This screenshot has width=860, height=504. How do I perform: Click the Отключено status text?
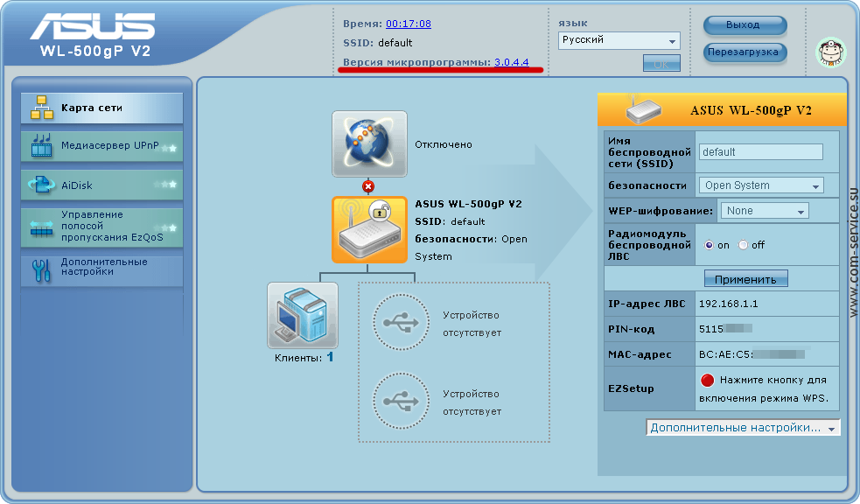coord(444,144)
